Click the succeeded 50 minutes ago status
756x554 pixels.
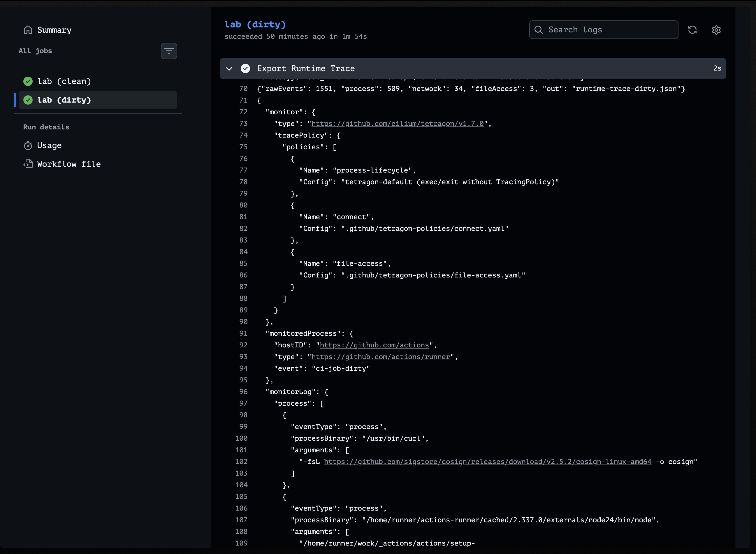pyautogui.click(x=296, y=36)
